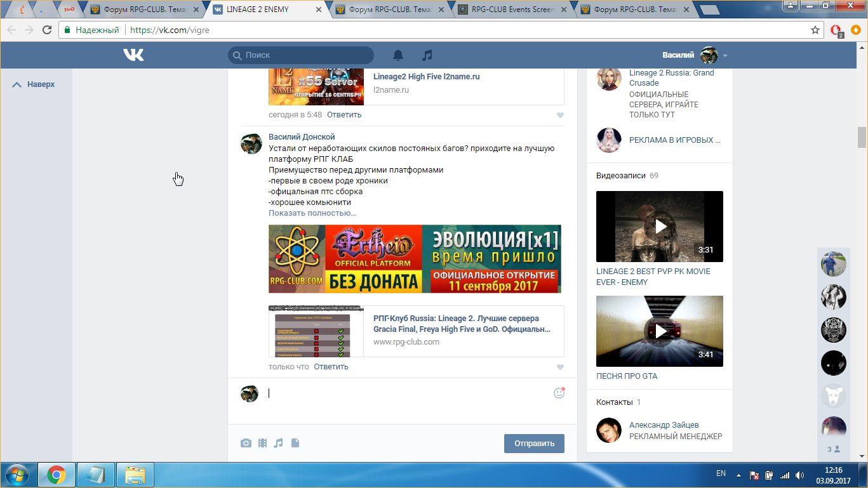Open Chrome's orange update menu icon
Viewport: 868px width, 488px height.
pyautogui.click(x=855, y=30)
